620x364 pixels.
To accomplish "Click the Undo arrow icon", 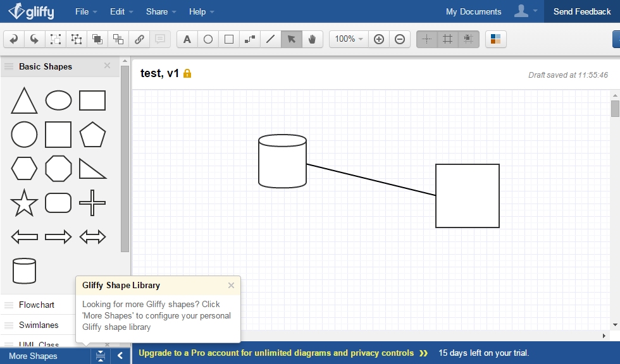I will coord(14,39).
